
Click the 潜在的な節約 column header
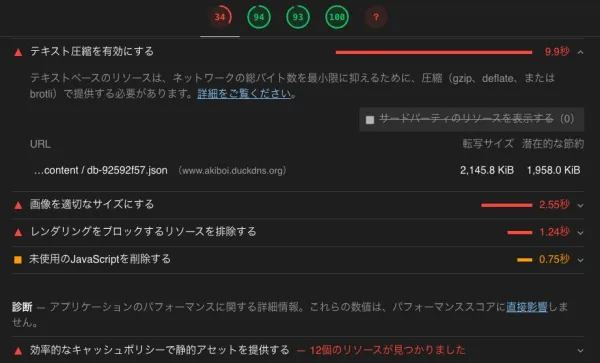[x=553, y=144]
